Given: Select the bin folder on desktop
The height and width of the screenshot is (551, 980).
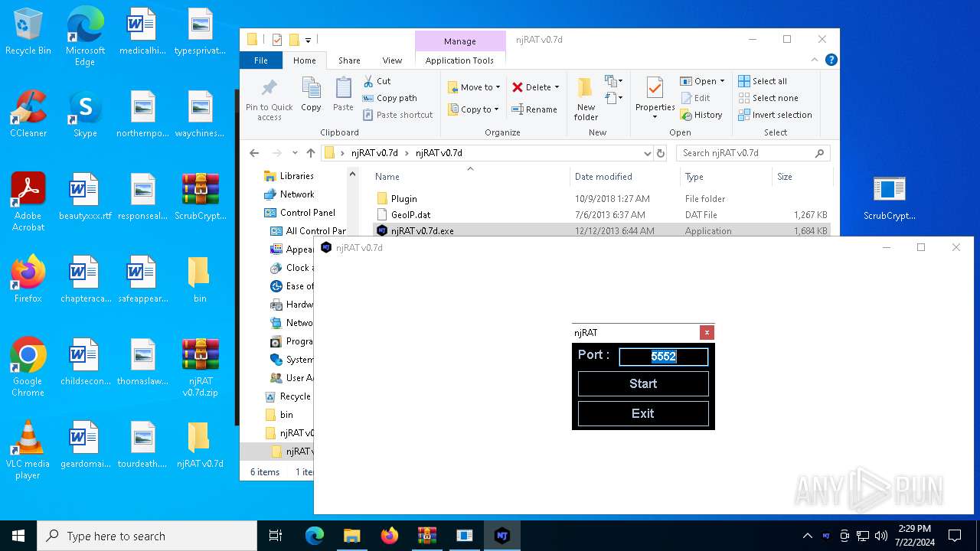Looking at the screenshot, I should (199, 280).
